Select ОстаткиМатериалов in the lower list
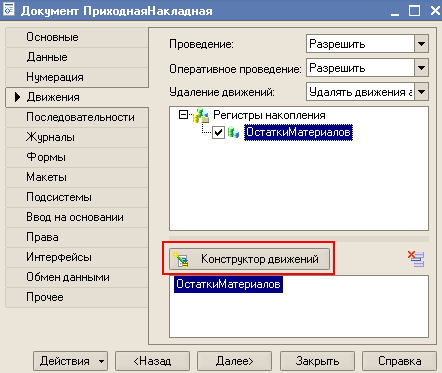This screenshot has width=442, height=373. pos(228,284)
